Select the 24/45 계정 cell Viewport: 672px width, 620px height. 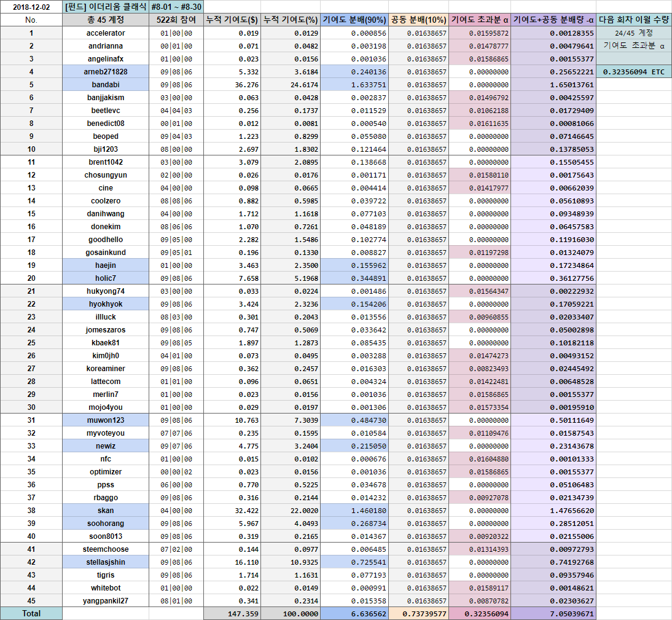634,33
